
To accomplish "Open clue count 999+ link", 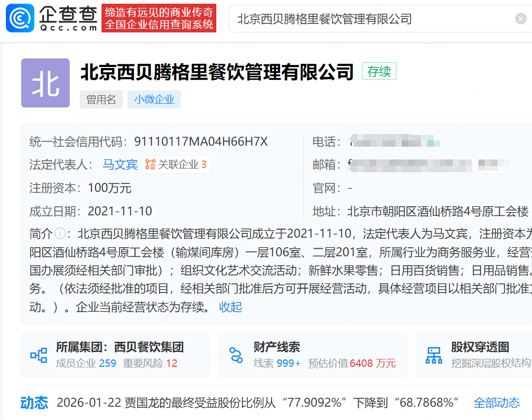I will [x=289, y=364].
